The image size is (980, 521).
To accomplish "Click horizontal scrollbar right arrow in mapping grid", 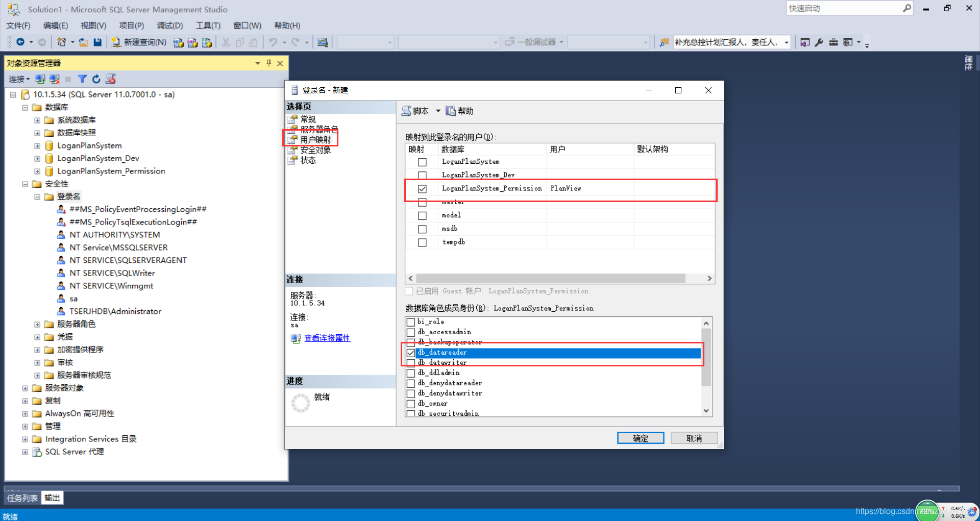I will point(709,278).
